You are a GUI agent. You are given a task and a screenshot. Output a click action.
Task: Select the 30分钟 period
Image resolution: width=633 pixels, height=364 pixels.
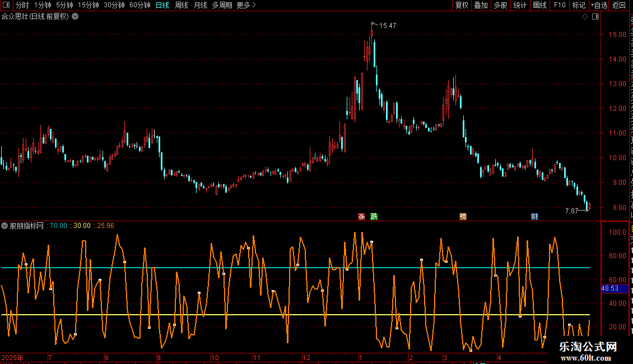tap(114, 5)
